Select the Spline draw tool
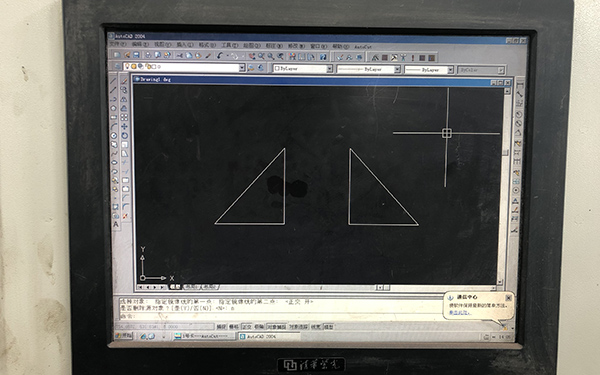Image resolution: width=600 pixels, height=375 pixels. click(114, 153)
